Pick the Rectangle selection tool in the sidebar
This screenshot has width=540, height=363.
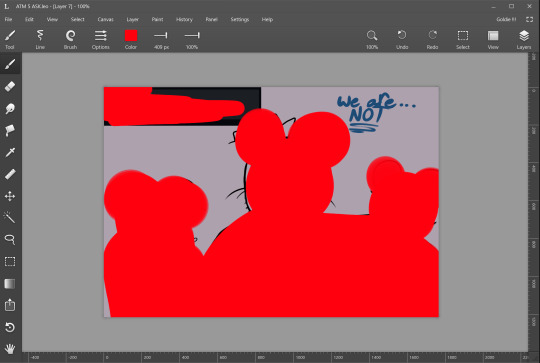pyautogui.click(x=10, y=261)
